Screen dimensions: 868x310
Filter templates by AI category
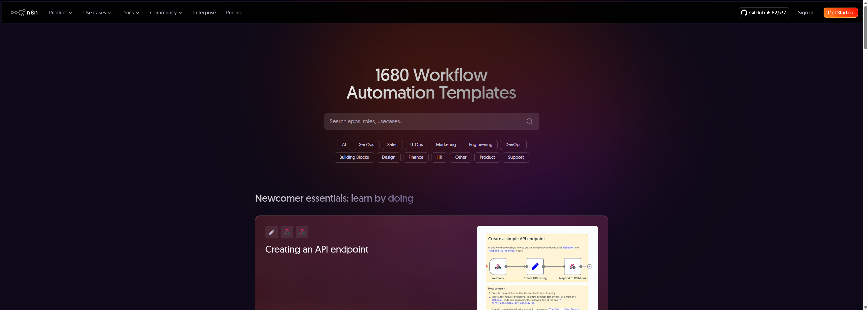tap(344, 145)
